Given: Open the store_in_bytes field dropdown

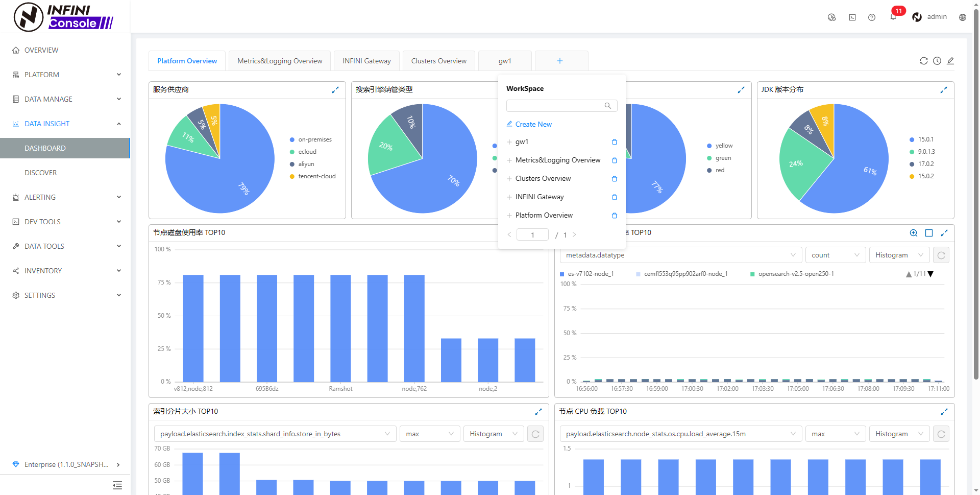Looking at the screenshot, I should pos(275,434).
